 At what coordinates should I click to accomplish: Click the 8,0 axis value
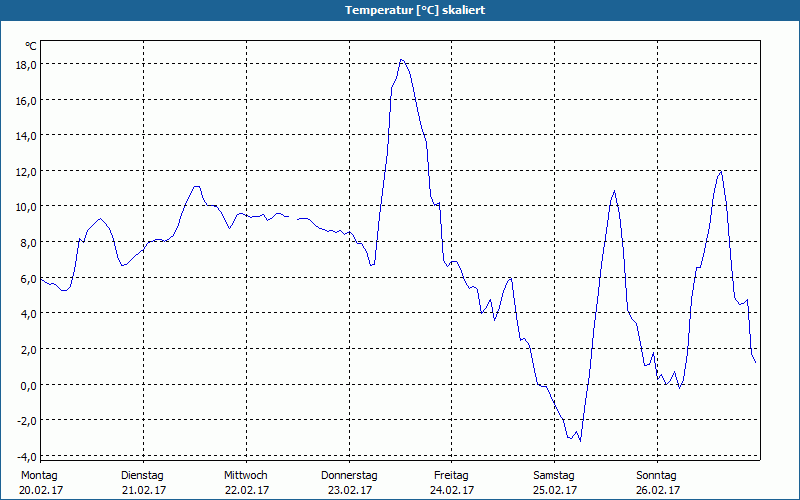pyautogui.click(x=29, y=243)
